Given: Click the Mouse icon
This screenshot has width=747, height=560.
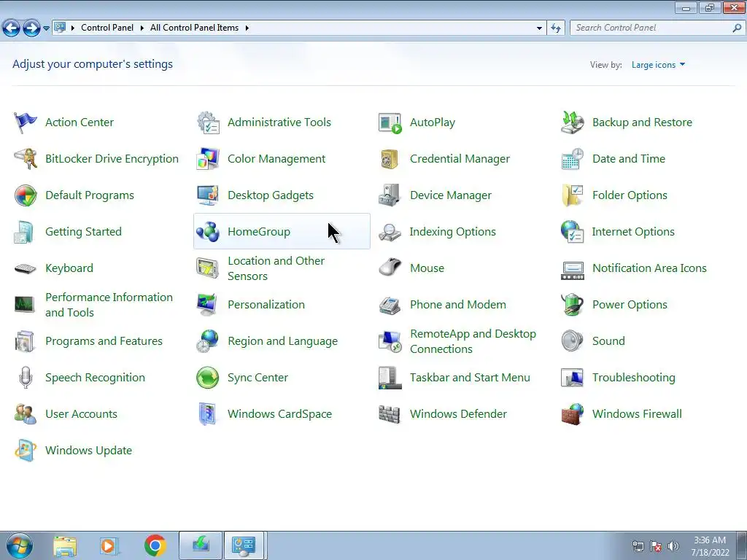Looking at the screenshot, I should click(x=390, y=268).
